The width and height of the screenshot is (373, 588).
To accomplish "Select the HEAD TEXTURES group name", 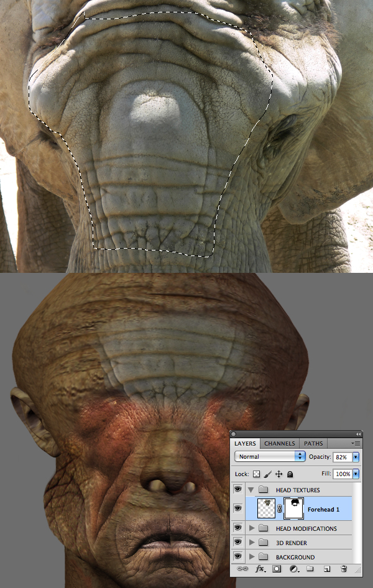I will [x=298, y=490].
